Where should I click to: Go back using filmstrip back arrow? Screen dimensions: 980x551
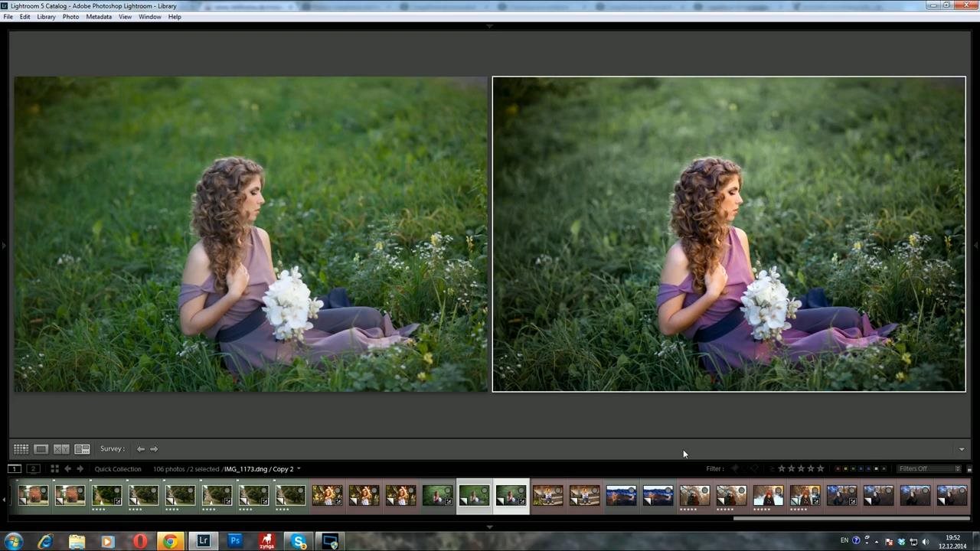(67, 469)
